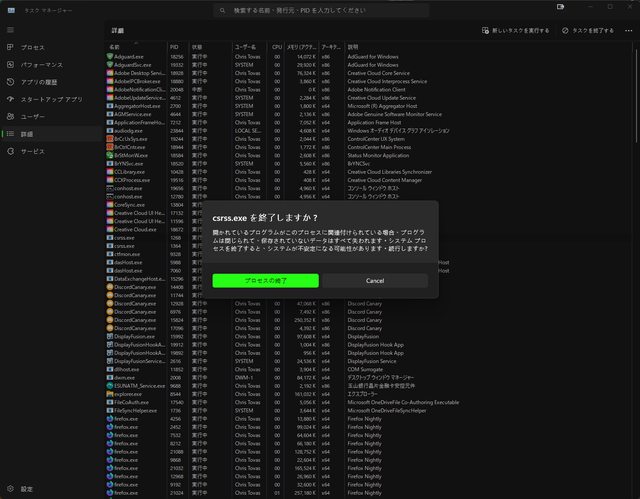This screenshot has height=499, width=640.
Task: Confirm with the green プロセスの終了 button
Action: coord(266,281)
